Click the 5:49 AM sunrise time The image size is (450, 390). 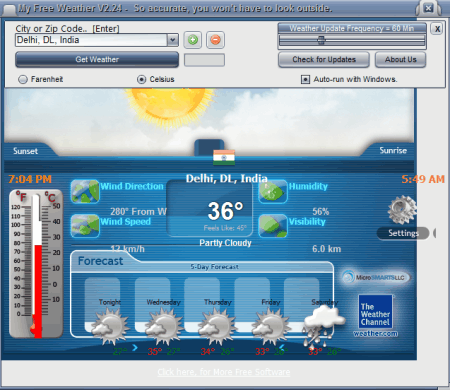tap(423, 179)
